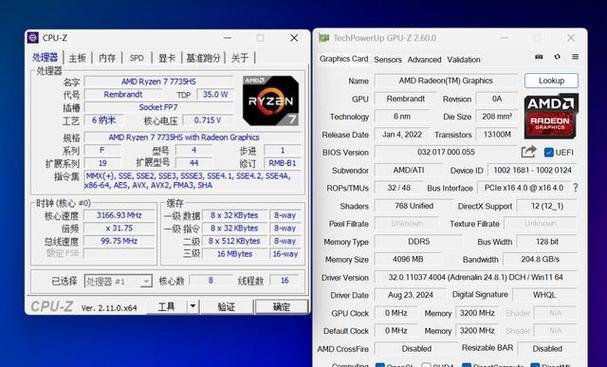This screenshot has height=367, width=607.
Task: Click the Bandwidth value 204.8 GB/s
Action: click(540, 259)
